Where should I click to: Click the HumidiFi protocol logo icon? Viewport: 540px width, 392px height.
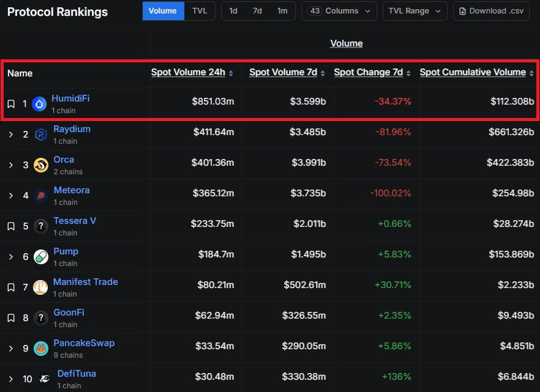(40, 104)
